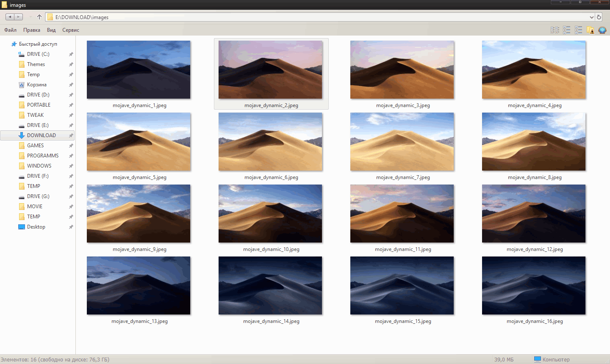This screenshot has width=610, height=364.
Task: Click the folder with warning sign icon
Action: point(591,30)
